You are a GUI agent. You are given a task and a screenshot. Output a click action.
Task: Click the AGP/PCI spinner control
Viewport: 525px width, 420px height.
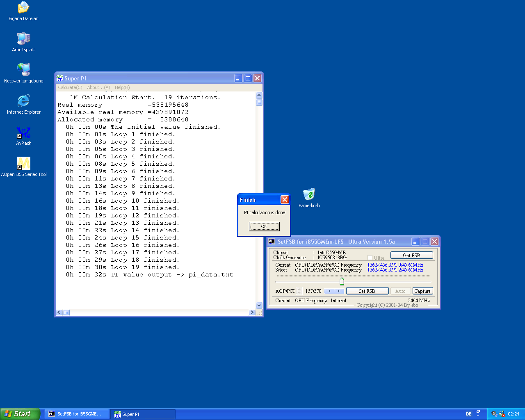coord(299,291)
